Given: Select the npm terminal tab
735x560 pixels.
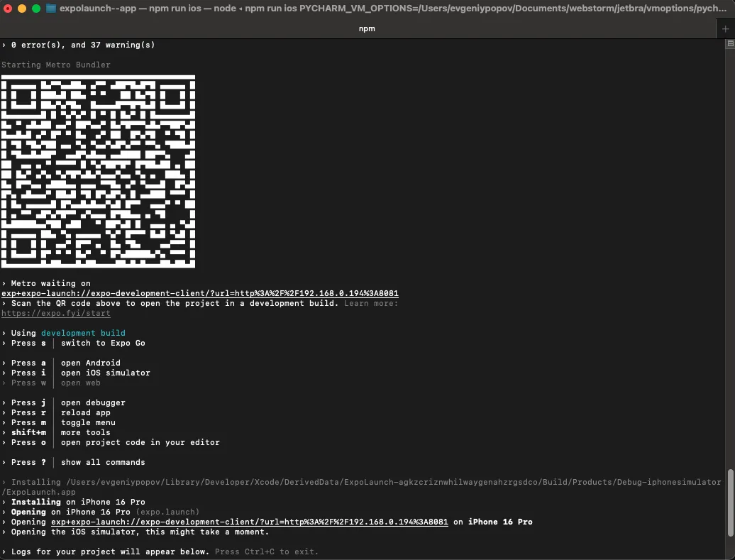Looking at the screenshot, I should [367, 28].
